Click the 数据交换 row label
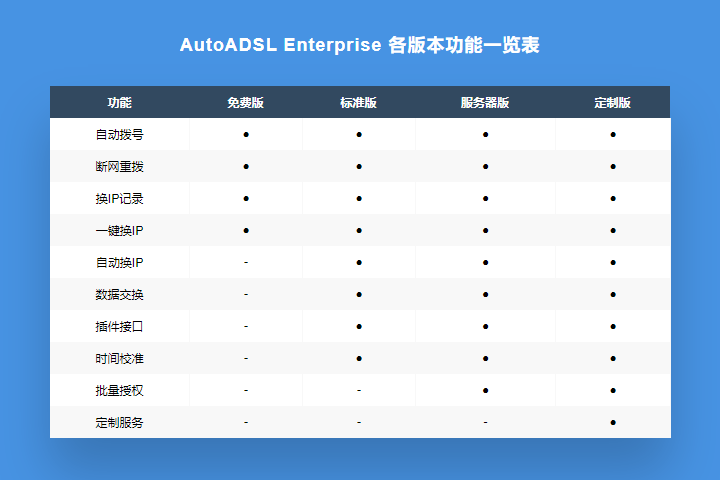 point(119,294)
